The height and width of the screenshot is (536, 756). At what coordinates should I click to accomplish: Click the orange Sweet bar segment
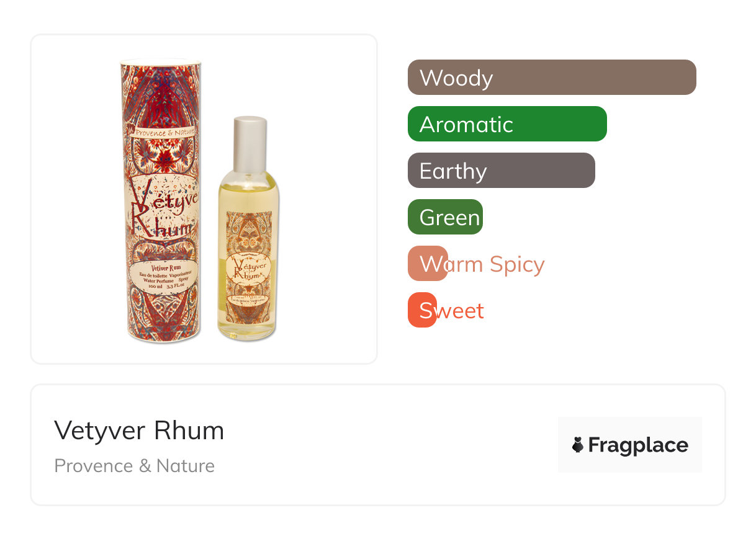422,310
